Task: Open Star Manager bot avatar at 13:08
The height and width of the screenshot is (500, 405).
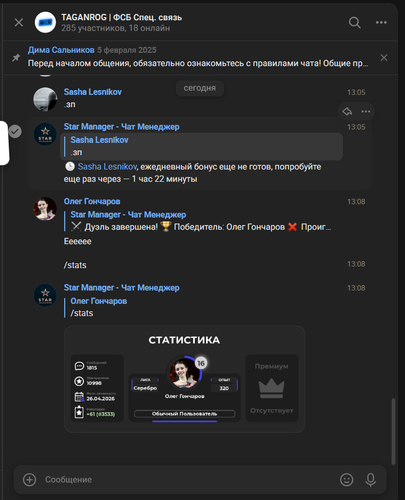Action: coord(45,295)
